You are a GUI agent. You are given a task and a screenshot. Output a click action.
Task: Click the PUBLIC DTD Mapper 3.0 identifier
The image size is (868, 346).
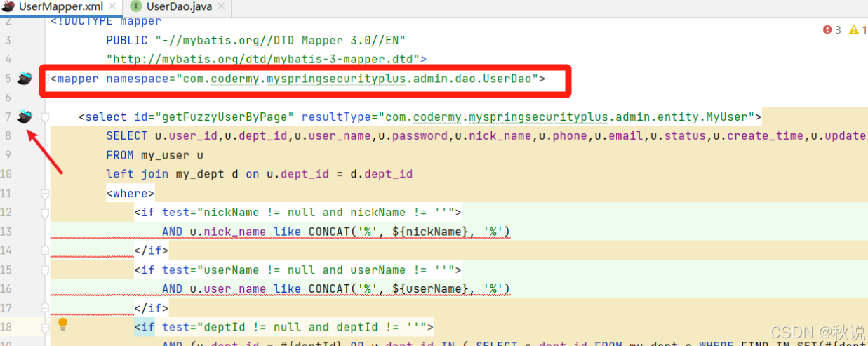click(x=281, y=40)
